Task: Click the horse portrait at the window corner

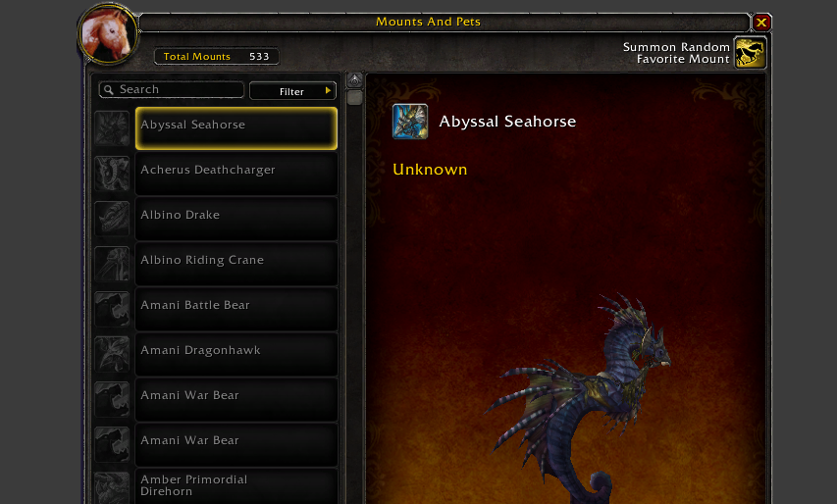Action: tap(108, 33)
